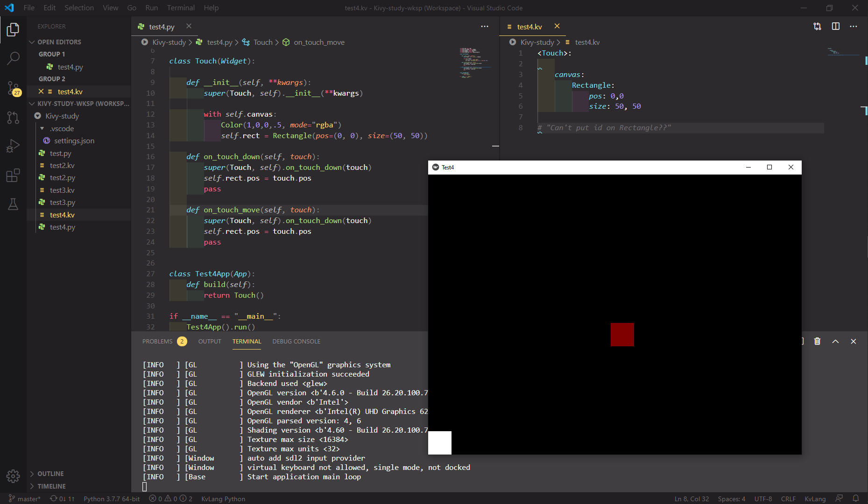Open the View menu
868x504 pixels.
(x=111, y=8)
